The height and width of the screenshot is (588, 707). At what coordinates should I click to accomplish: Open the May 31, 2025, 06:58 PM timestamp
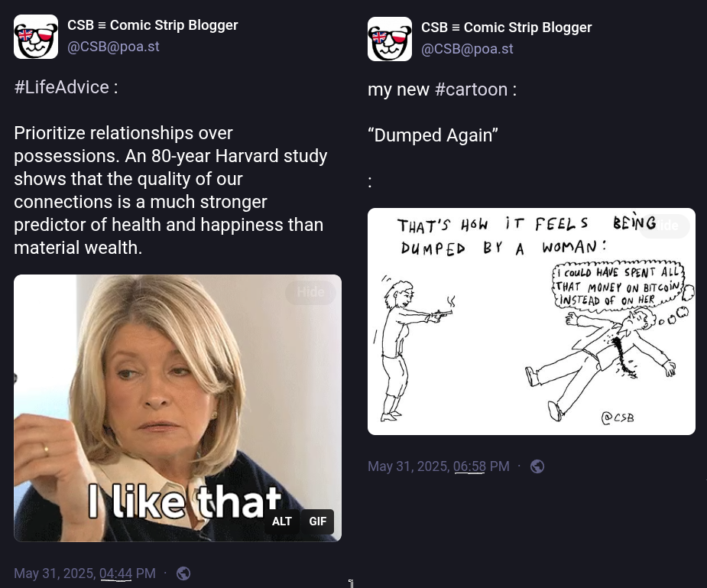coord(439,466)
